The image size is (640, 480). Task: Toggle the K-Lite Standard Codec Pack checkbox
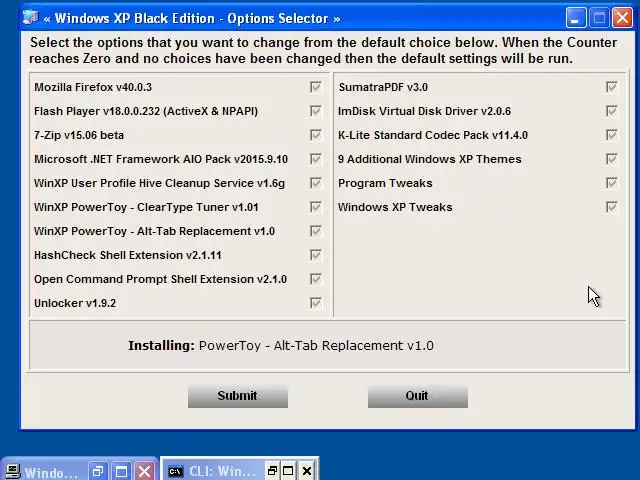point(611,135)
